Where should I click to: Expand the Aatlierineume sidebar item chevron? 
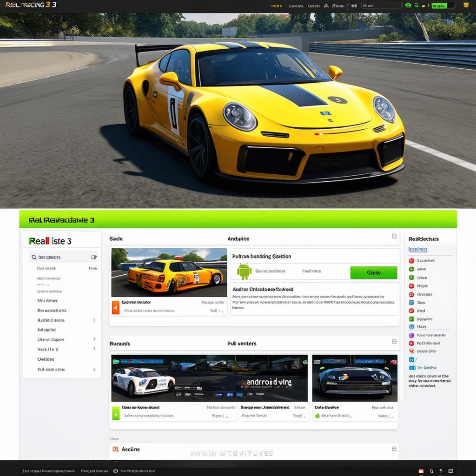point(94,320)
